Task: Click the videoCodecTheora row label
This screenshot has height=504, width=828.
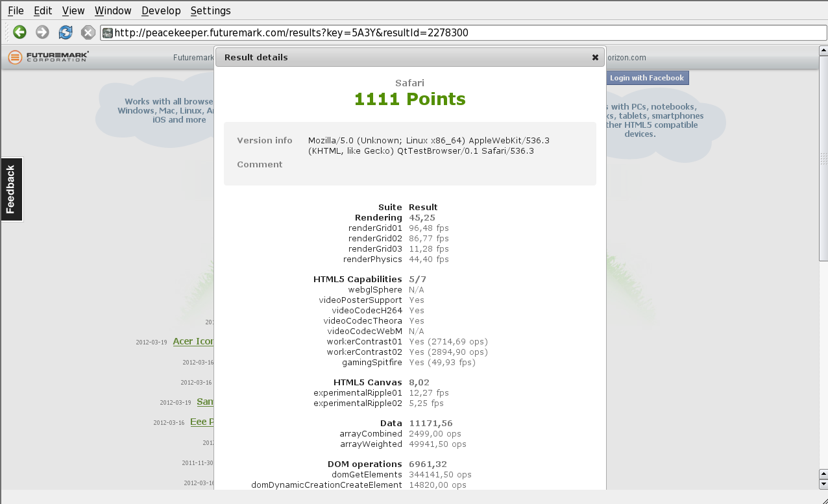Action: (x=363, y=320)
